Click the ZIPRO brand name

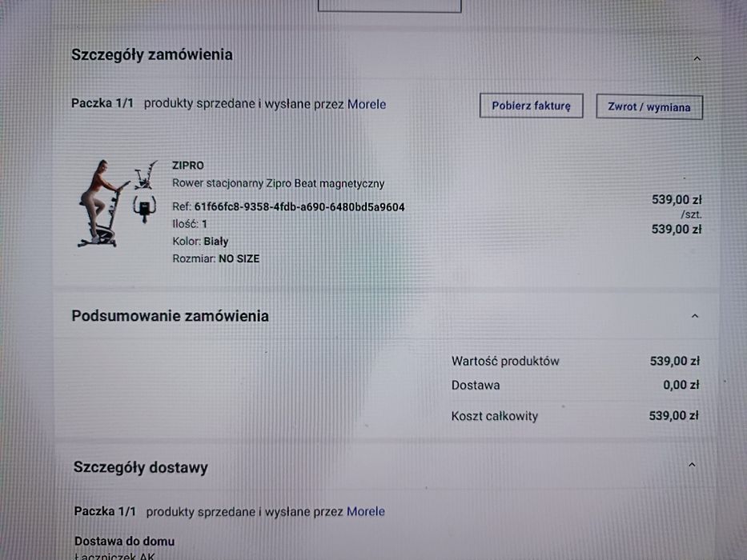click(188, 166)
